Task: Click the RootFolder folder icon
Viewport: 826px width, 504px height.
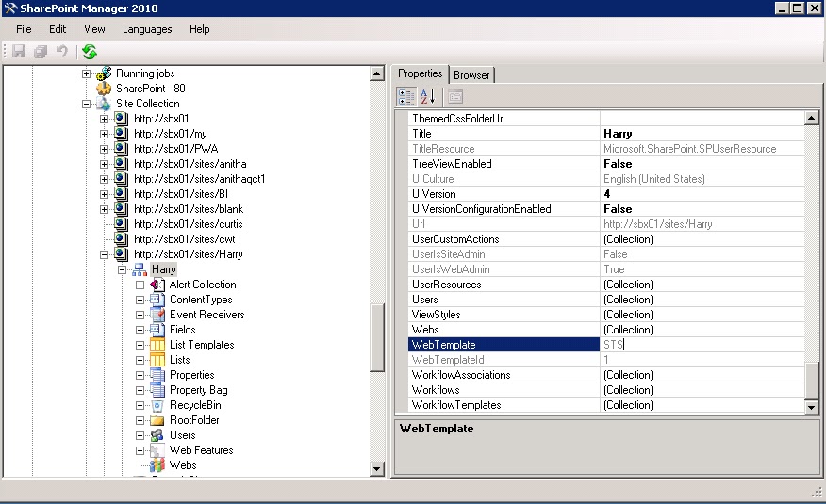Action: click(157, 420)
